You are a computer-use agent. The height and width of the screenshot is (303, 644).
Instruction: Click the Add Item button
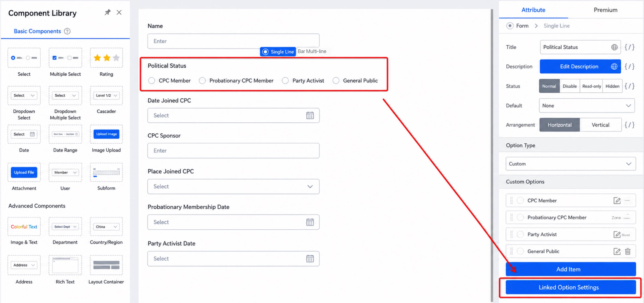click(x=571, y=269)
